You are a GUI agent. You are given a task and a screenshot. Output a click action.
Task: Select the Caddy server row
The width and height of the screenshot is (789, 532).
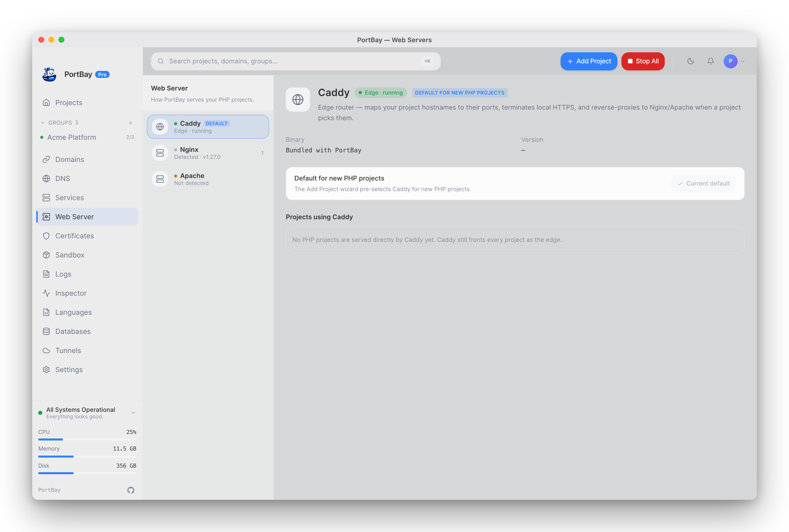coord(208,126)
